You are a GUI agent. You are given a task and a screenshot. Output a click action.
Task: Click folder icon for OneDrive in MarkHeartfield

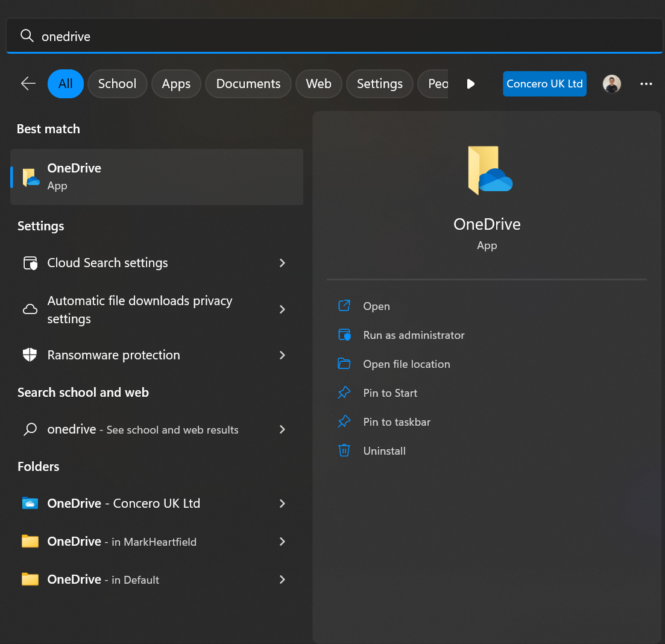[x=30, y=541]
